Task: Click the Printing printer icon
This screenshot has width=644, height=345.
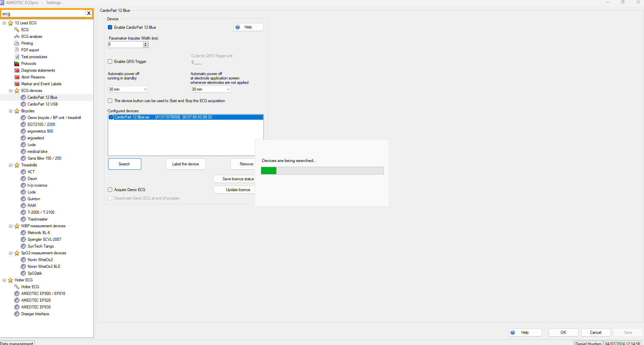Action: (17, 43)
